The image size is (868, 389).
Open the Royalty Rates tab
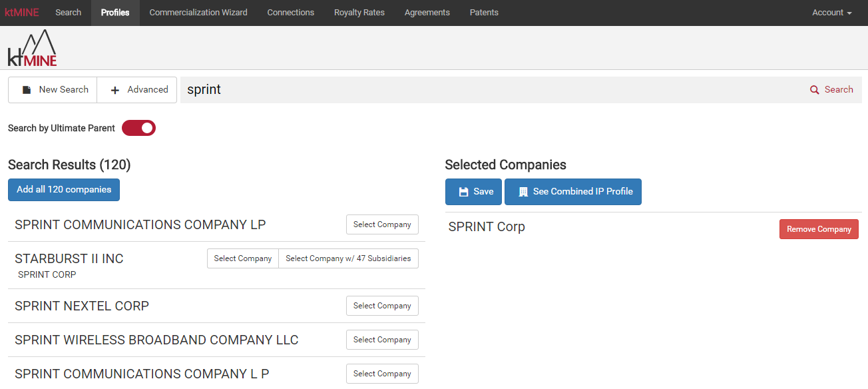point(359,13)
